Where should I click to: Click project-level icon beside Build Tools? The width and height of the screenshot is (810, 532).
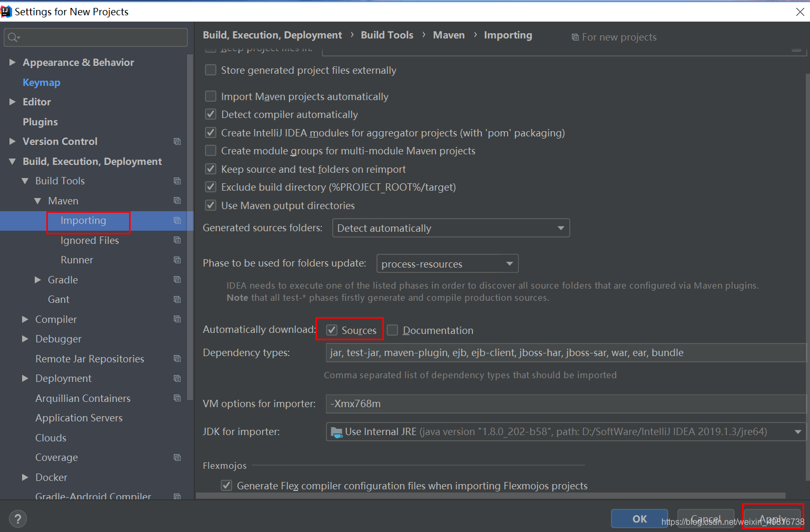pos(177,181)
